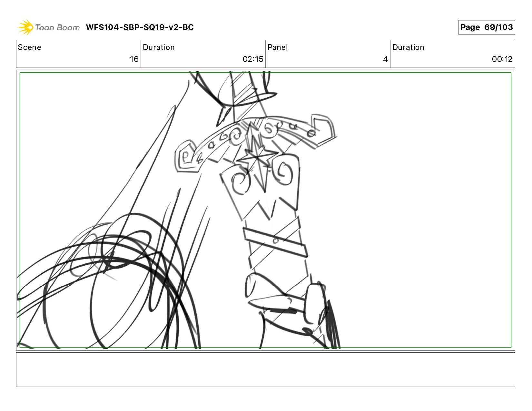Click the Scene label

pyautogui.click(x=30, y=47)
